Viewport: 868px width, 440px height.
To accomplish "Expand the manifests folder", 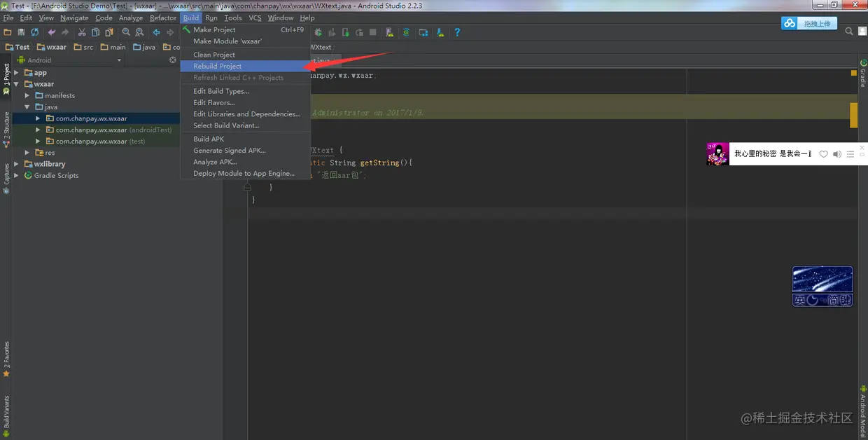I will coord(27,95).
